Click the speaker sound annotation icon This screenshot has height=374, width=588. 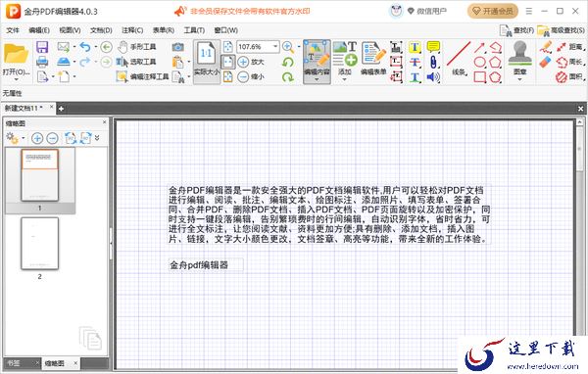point(433,77)
